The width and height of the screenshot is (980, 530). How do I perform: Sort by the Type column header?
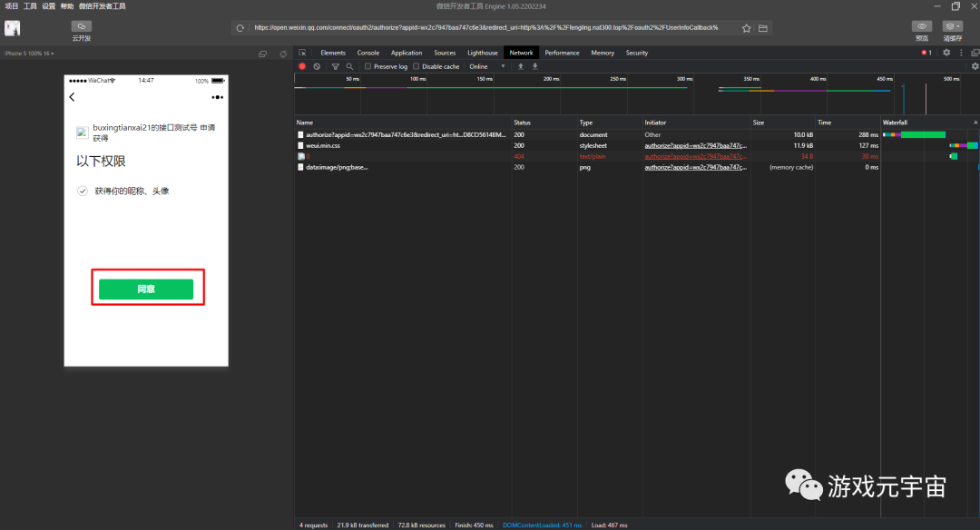click(610, 123)
